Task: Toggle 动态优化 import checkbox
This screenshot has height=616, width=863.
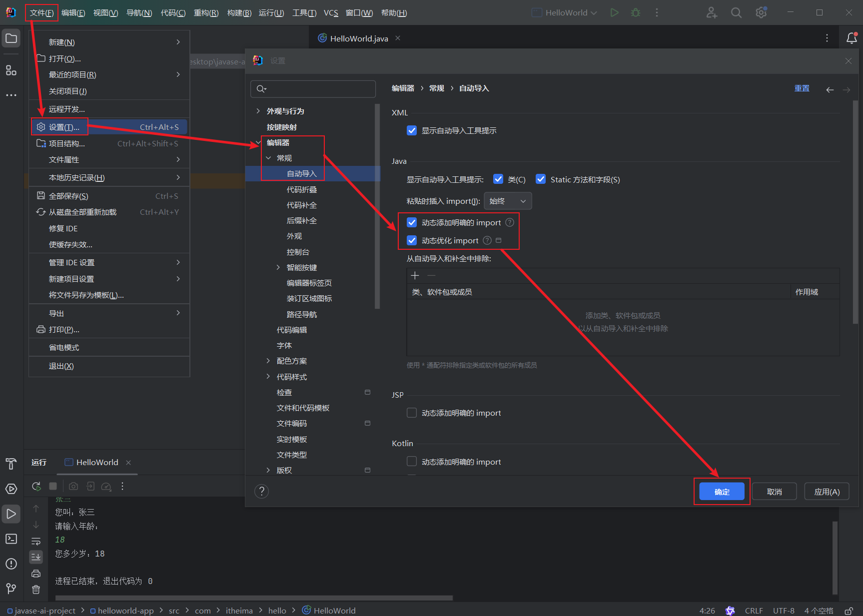Action: (412, 240)
